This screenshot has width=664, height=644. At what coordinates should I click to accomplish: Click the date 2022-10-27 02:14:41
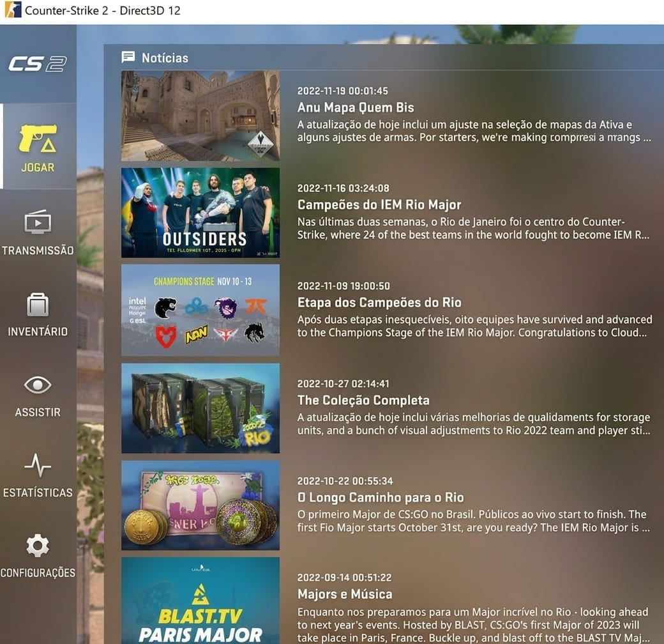pos(343,384)
